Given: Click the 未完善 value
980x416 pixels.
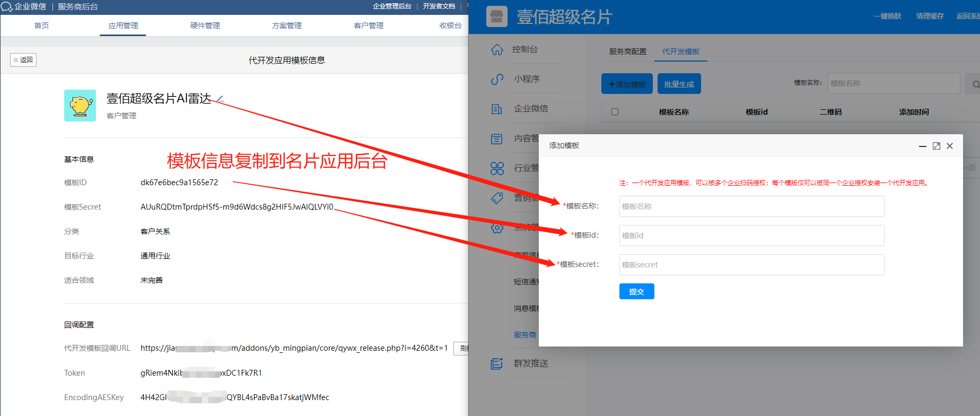Looking at the screenshot, I should (152, 280).
